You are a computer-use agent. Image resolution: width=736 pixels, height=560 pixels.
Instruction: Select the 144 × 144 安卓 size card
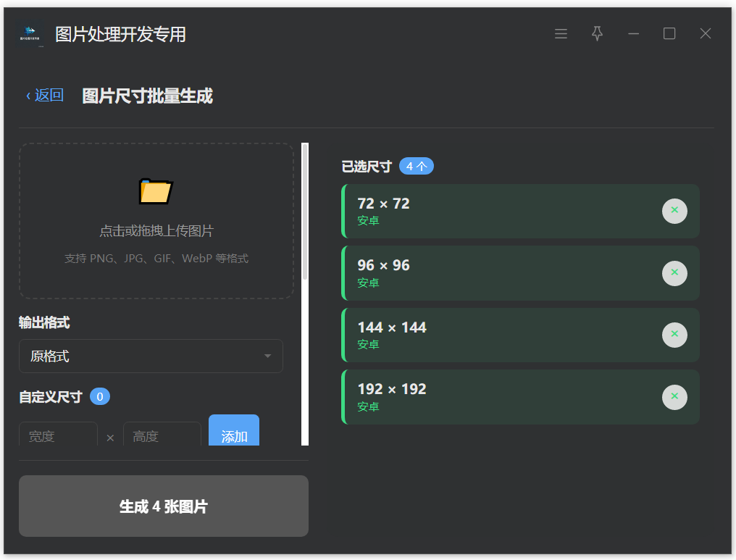[500, 335]
